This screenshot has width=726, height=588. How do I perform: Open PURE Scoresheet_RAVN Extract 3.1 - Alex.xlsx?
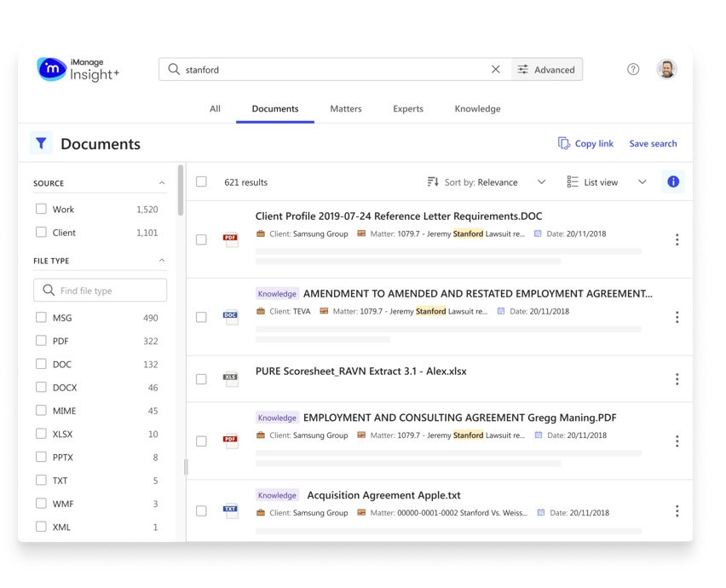(x=360, y=372)
